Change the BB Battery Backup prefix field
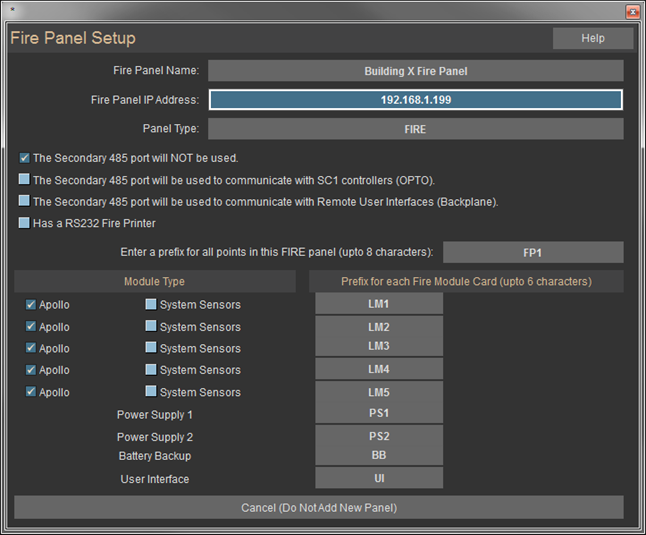The height and width of the screenshot is (535, 646). coord(379,454)
